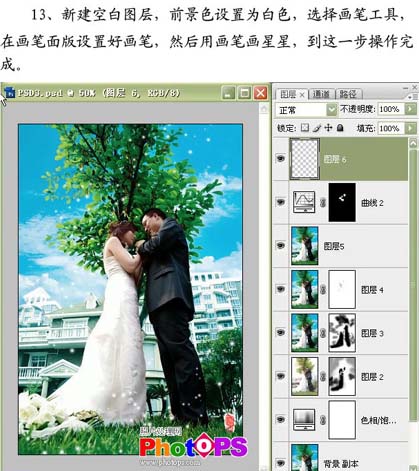Image resolution: width=419 pixels, height=471 pixels.
Task: Select the 色相/饱和度 adjustment layer icon
Action: click(304, 420)
